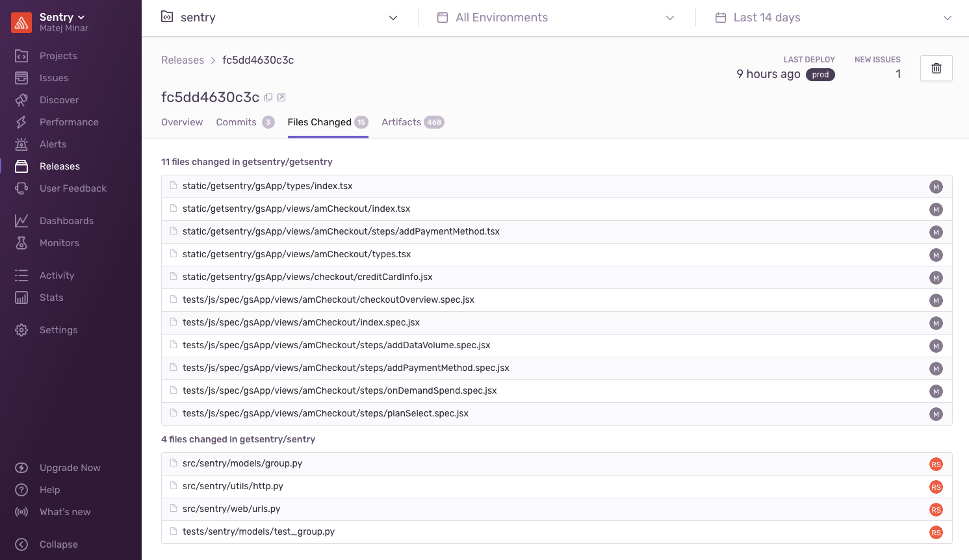Open Performance from the sidebar
This screenshot has width=969, height=560.
pyautogui.click(x=69, y=122)
